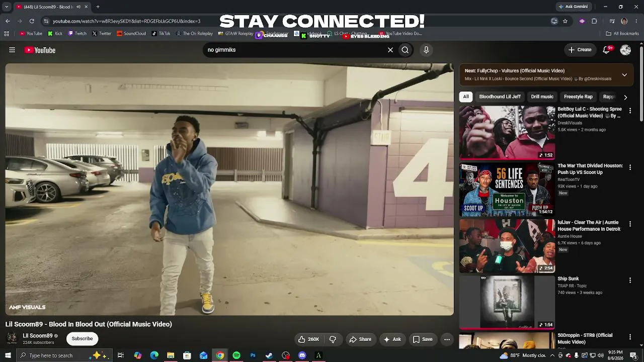Bookmark this page with star icon
644x362 pixels.
[x=565, y=21]
